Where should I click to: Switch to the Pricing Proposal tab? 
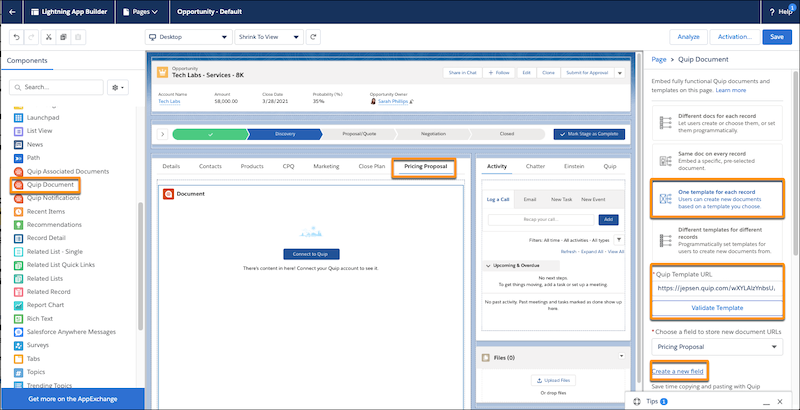tap(423, 167)
